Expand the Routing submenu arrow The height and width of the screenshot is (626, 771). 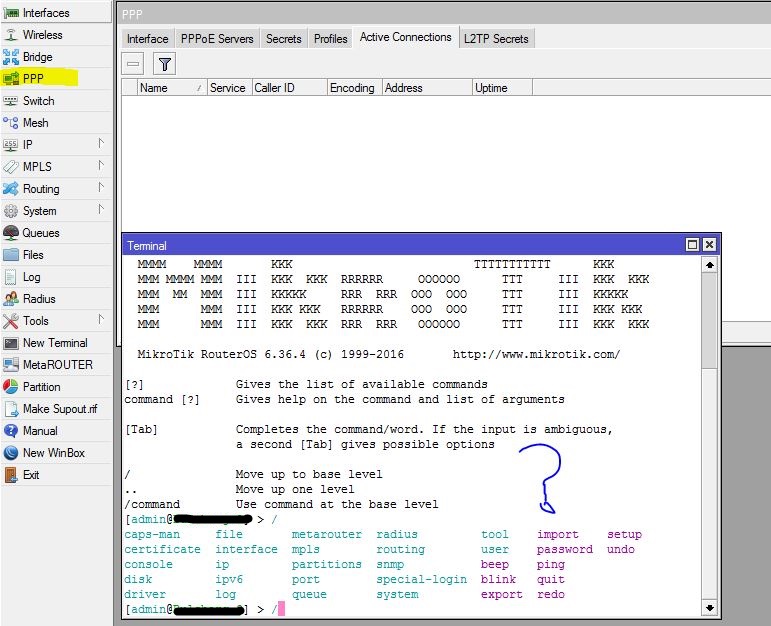(101, 187)
